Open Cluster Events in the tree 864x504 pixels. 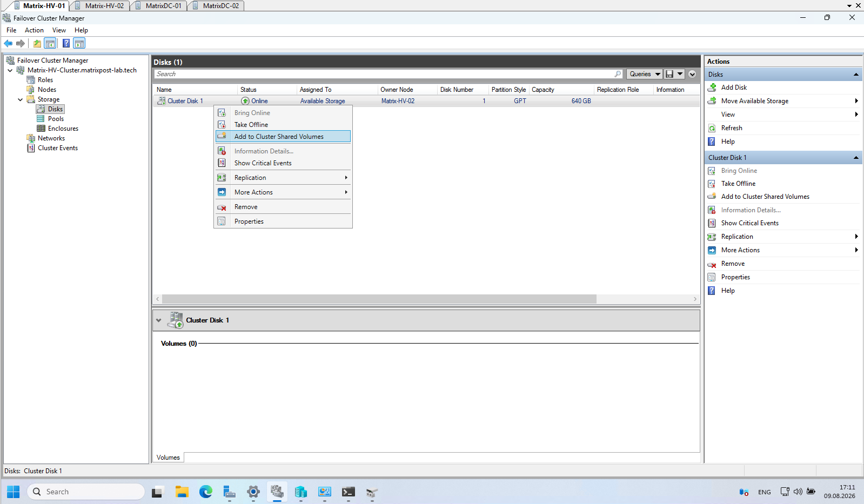coord(58,148)
